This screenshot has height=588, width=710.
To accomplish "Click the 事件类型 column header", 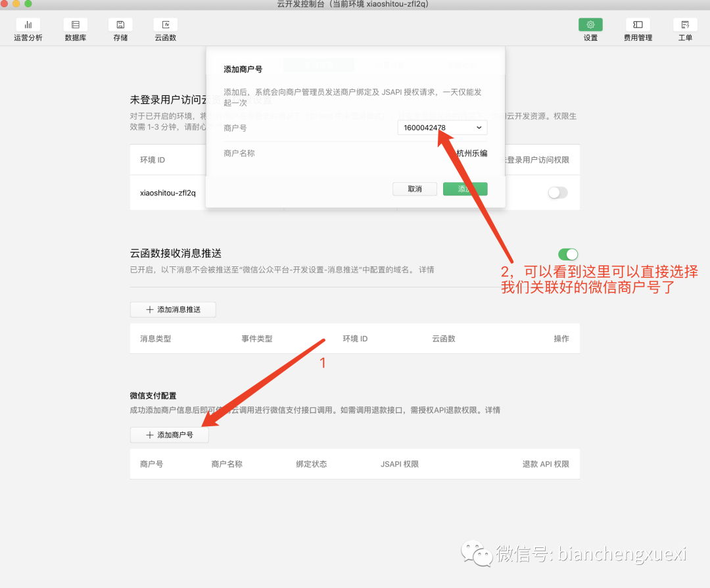I will [257, 338].
